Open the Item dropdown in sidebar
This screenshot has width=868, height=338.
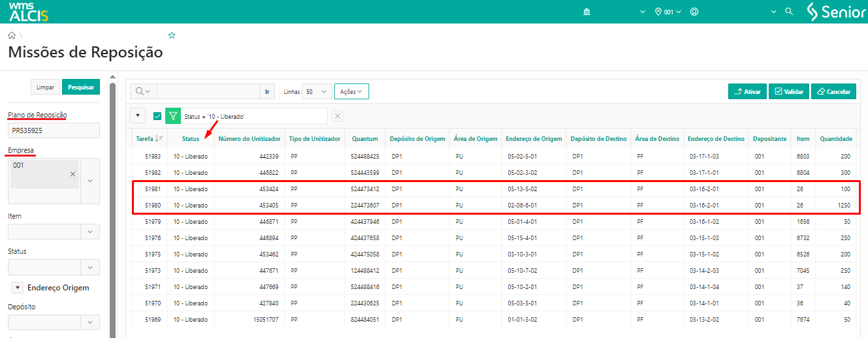[x=90, y=232]
